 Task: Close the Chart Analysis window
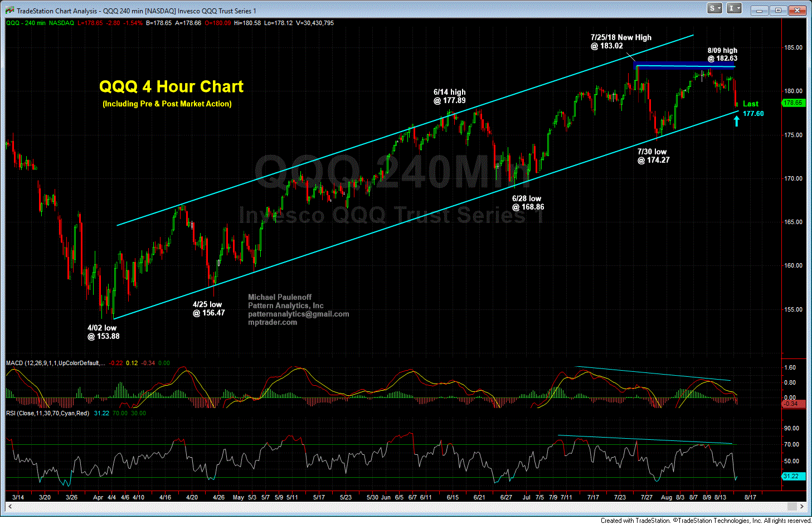click(798, 10)
